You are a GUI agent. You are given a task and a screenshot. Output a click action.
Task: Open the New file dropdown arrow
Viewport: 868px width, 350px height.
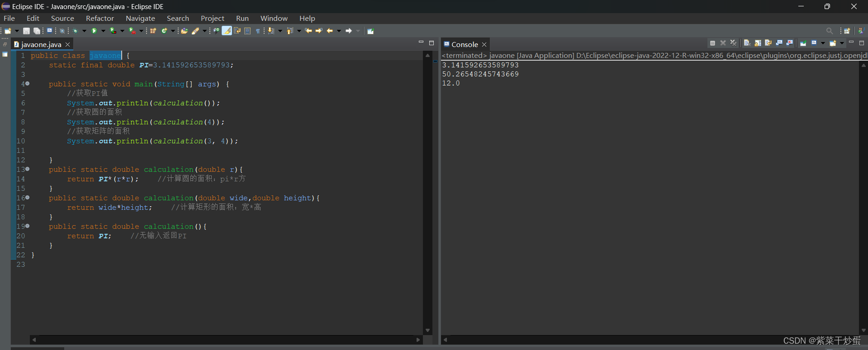coord(17,31)
